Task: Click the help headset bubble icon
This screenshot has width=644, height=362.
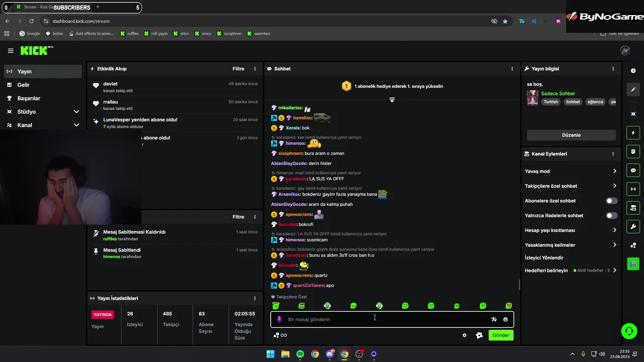Action: pyautogui.click(x=629, y=331)
